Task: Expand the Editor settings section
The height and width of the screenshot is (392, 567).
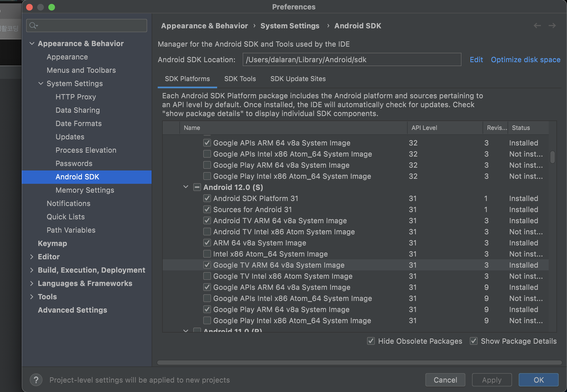Action: 32,257
